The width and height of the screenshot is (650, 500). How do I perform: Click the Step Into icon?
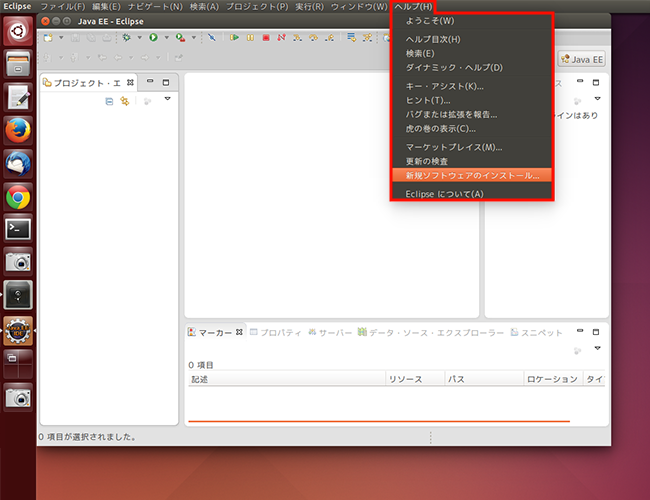(297, 38)
